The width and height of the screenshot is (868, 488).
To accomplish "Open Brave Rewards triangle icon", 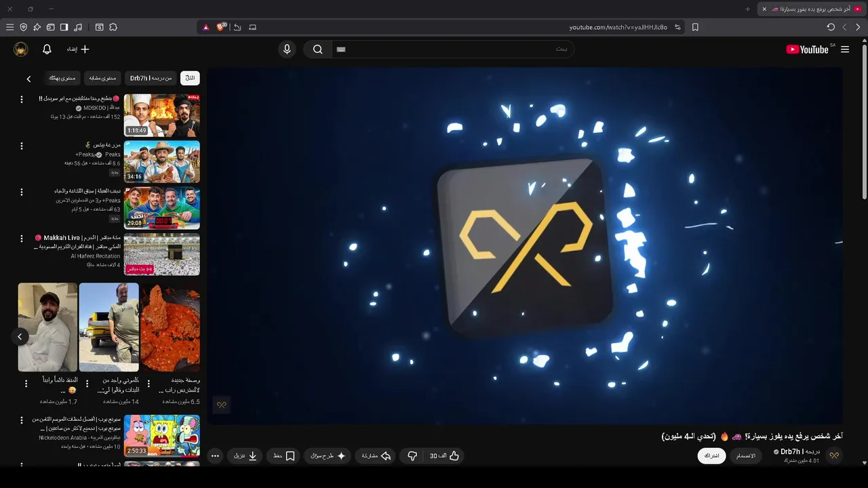I will pyautogui.click(x=206, y=27).
